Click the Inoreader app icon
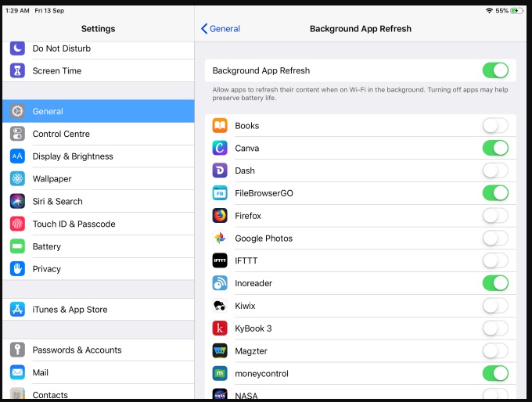The height and width of the screenshot is (402, 532). pyautogui.click(x=220, y=283)
